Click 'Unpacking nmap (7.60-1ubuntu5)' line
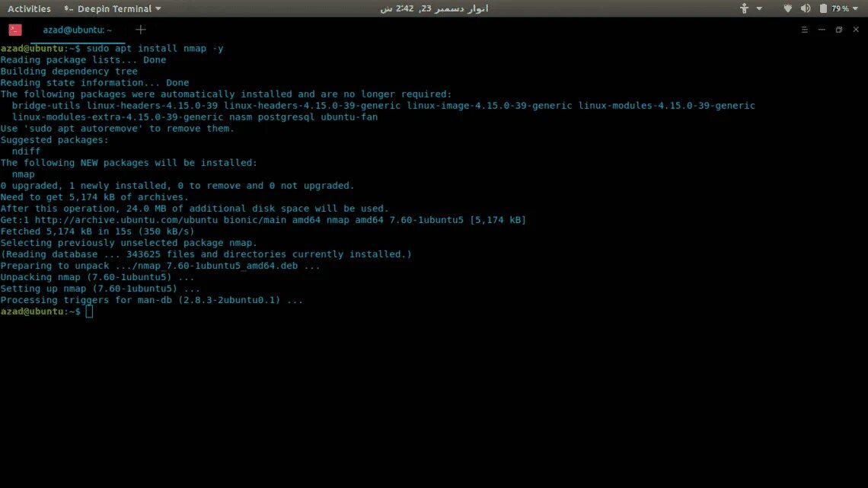The image size is (868, 488). click(97, 277)
